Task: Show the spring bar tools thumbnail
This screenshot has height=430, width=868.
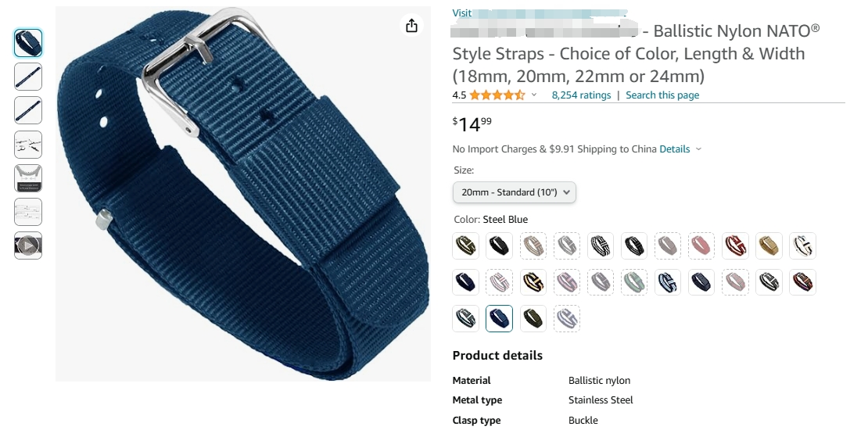Action: coord(27,145)
